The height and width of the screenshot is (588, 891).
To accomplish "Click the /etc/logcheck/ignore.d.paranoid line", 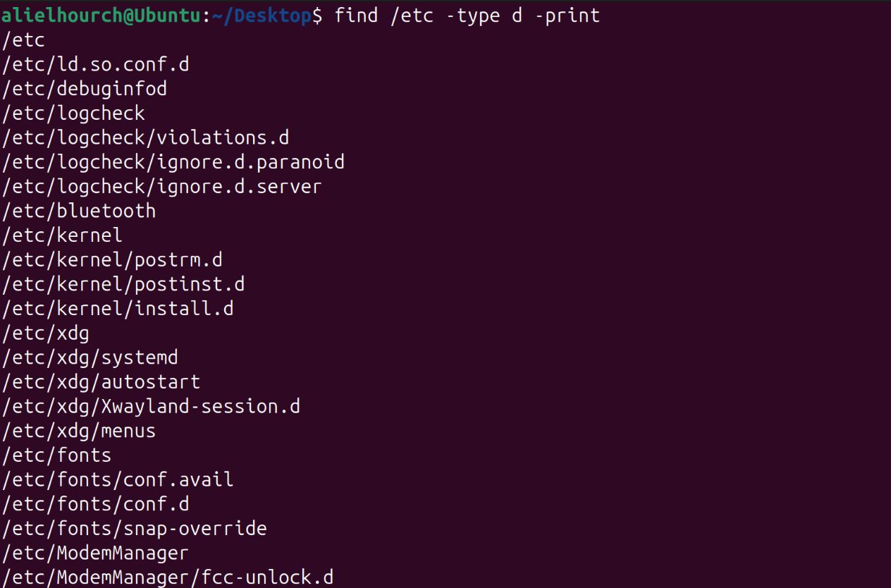I will [173, 162].
